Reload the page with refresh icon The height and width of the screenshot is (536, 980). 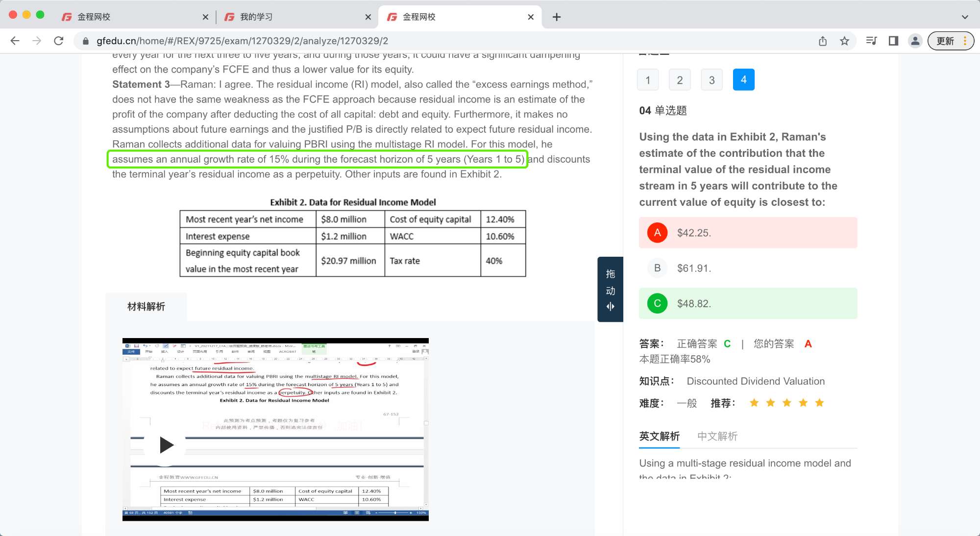(x=59, y=41)
